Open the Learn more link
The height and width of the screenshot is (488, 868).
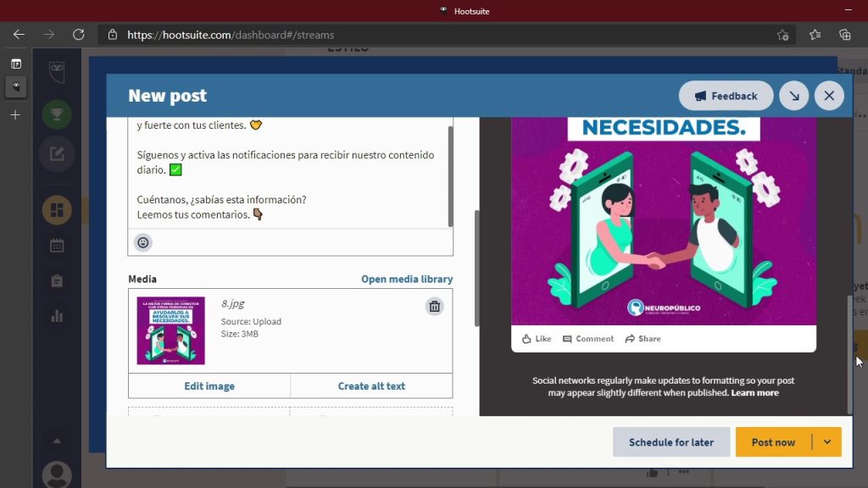[x=755, y=392]
